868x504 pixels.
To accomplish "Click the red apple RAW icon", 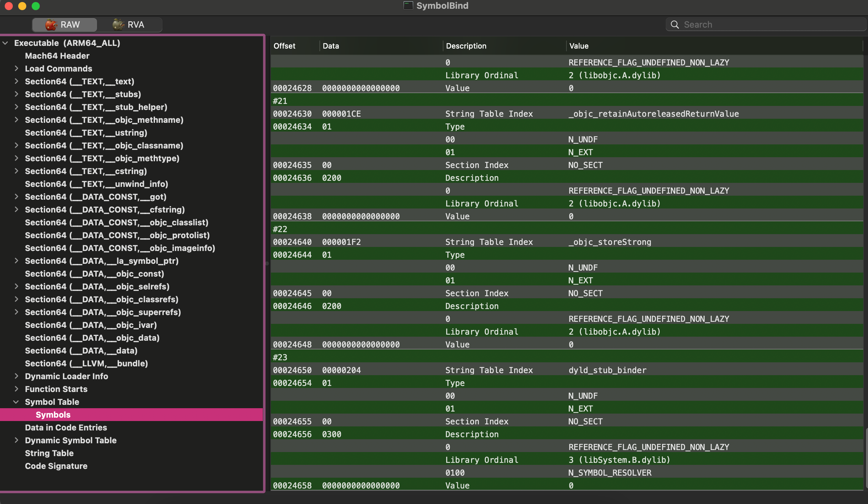I will tap(51, 25).
